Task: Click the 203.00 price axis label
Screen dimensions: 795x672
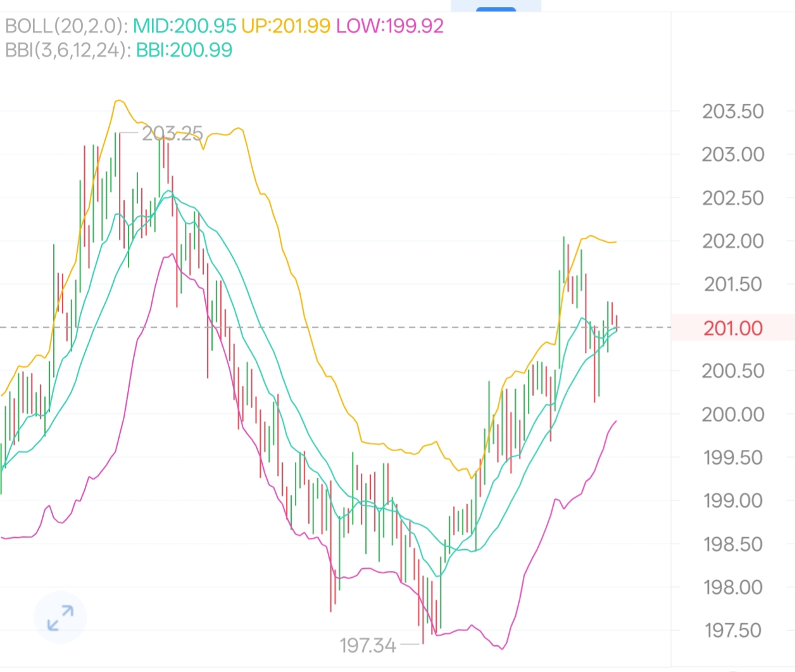Action: (x=733, y=154)
